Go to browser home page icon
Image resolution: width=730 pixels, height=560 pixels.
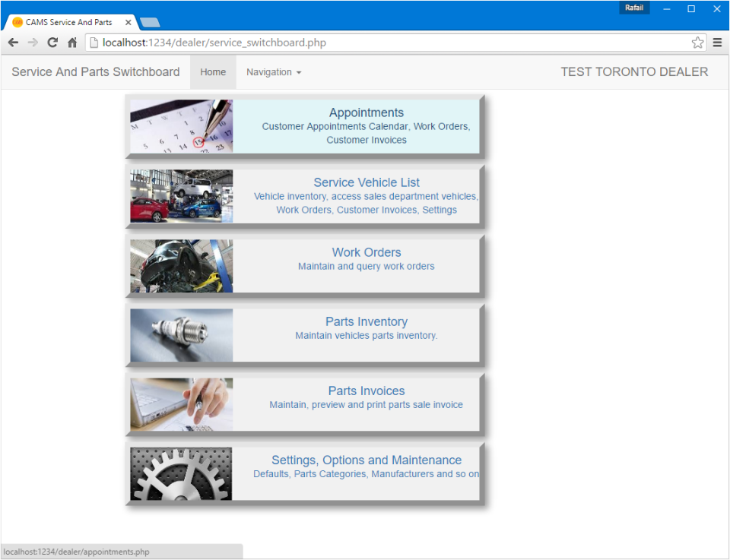72,43
